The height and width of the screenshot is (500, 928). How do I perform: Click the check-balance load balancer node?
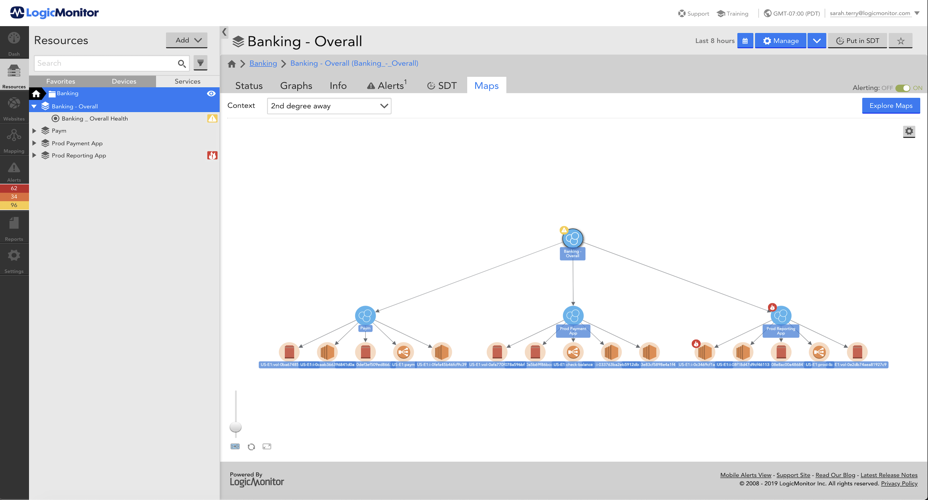point(573,352)
